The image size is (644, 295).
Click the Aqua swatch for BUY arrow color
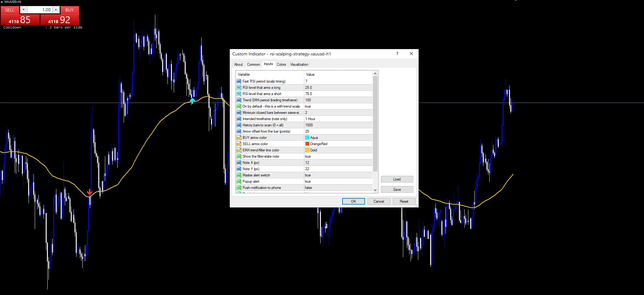[x=307, y=138]
